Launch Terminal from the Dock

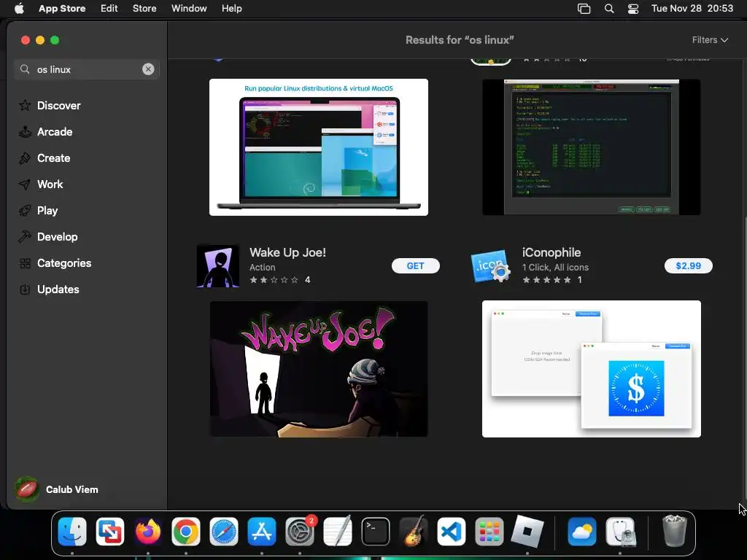point(376,532)
